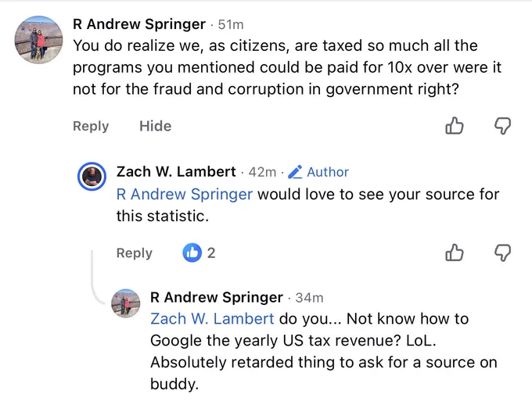Image resolution: width=532 pixels, height=405 pixels.
Task: Click the blue R Andrew Springer mention
Action: [x=184, y=195]
